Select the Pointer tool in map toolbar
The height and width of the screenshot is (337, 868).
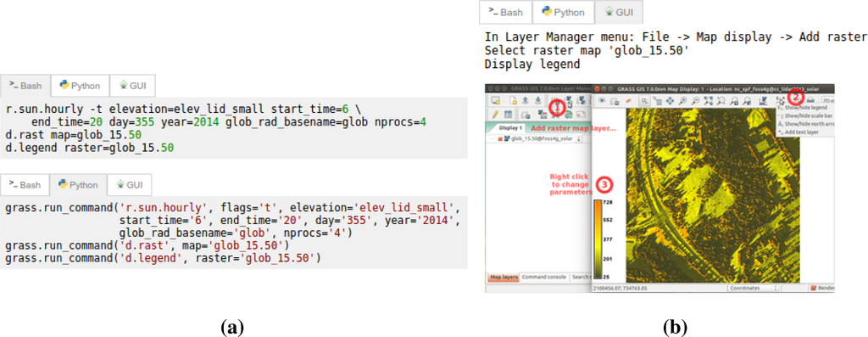coord(644,101)
